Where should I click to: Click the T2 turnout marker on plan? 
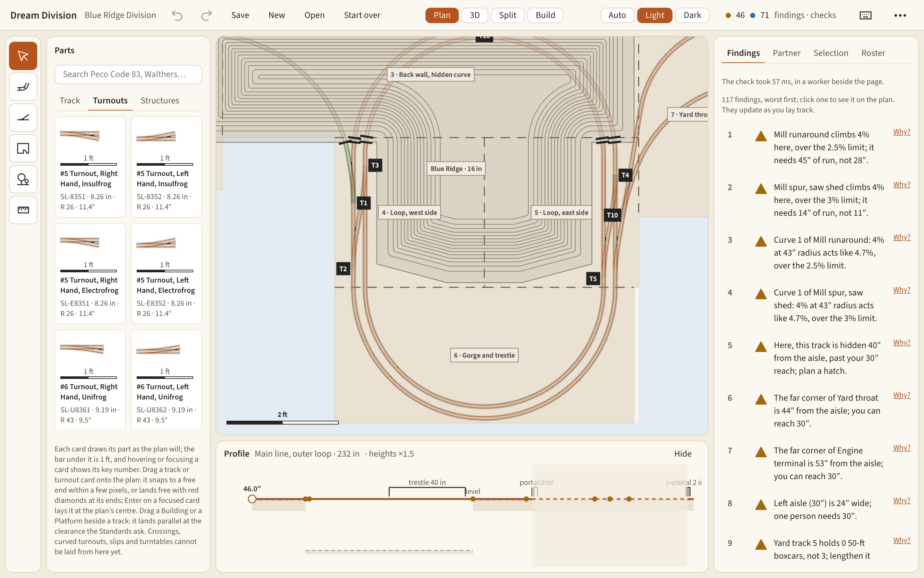[343, 269]
